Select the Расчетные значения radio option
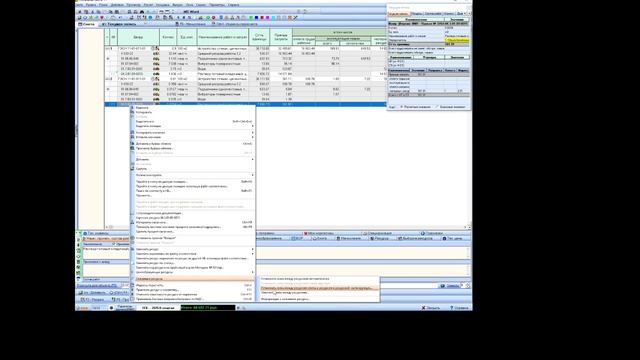The height and width of the screenshot is (360, 640). pyautogui.click(x=416, y=107)
